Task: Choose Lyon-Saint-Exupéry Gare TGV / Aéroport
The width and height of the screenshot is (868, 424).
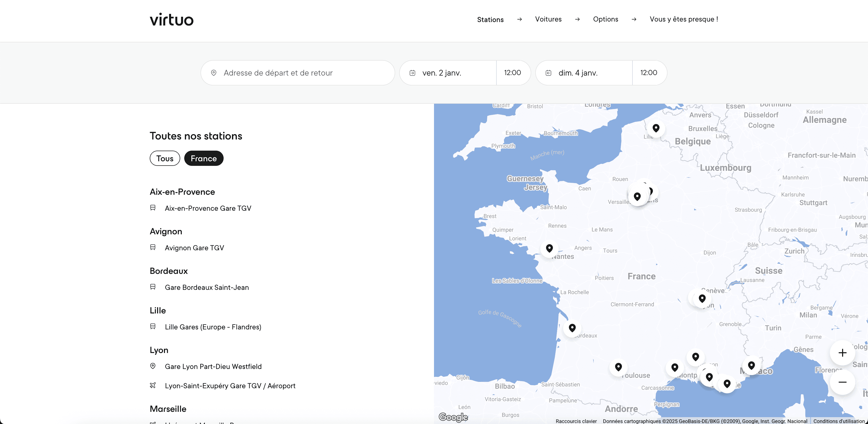Action: [230, 386]
